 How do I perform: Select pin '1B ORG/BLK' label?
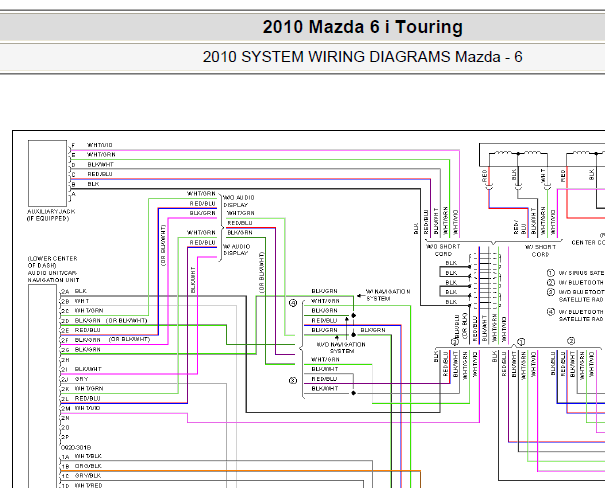point(81,466)
